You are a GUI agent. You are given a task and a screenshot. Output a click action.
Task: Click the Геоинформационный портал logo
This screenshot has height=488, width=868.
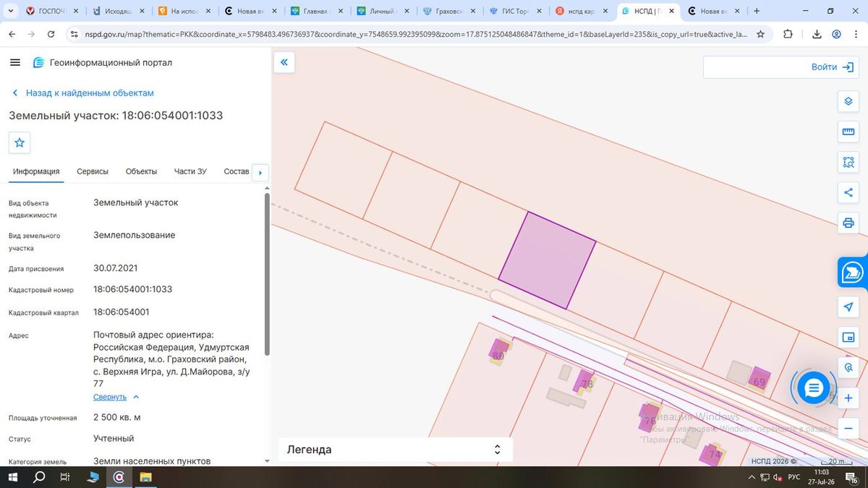[103, 63]
